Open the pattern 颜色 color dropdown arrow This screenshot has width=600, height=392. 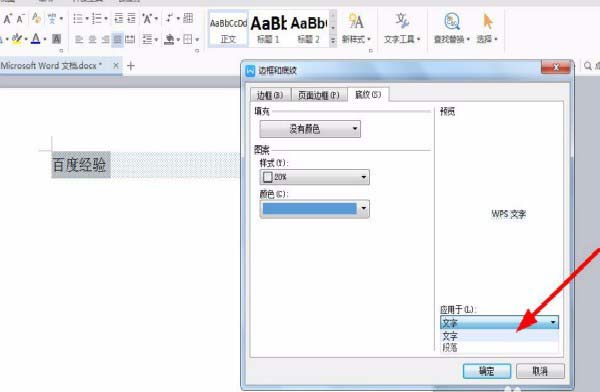point(364,209)
